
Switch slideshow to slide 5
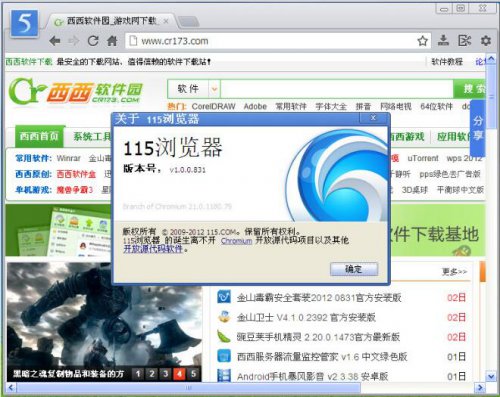click(x=194, y=374)
